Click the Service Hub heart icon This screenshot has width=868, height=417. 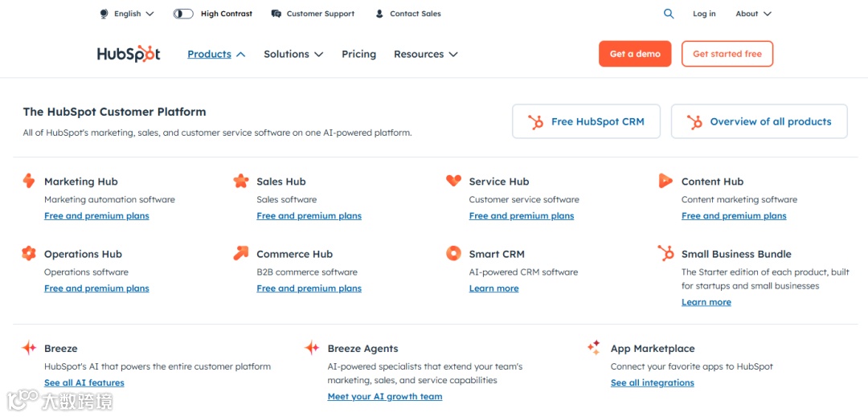[453, 181]
